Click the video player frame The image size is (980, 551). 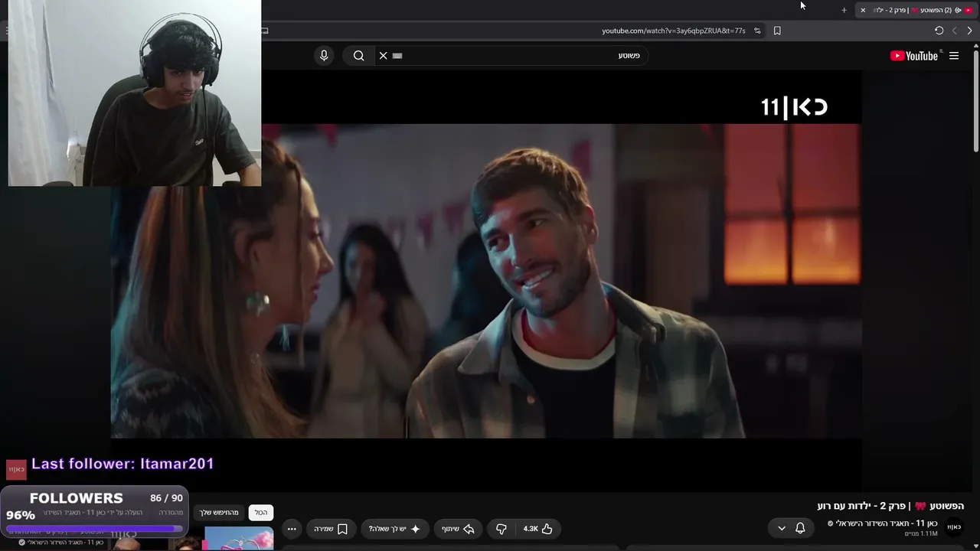click(x=485, y=281)
